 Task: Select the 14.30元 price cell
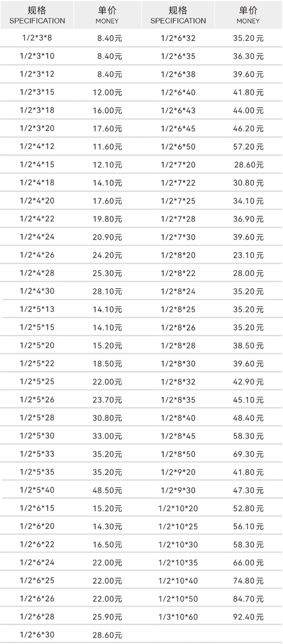pyautogui.click(x=107, y=527)
